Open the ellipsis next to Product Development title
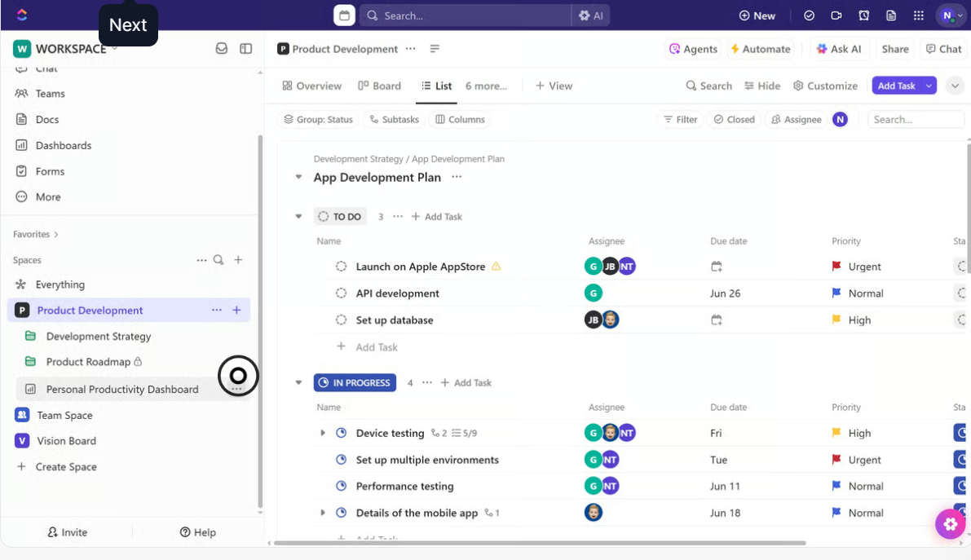Screen dimensions: 971x560 pos(411,48)
